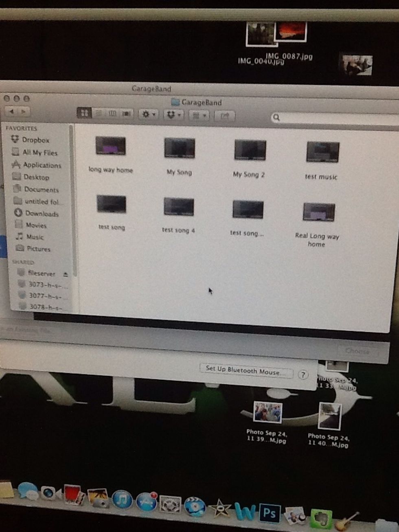399x532 pixels.
Task: Switch Finder to icon view
Action: (84, 113)
